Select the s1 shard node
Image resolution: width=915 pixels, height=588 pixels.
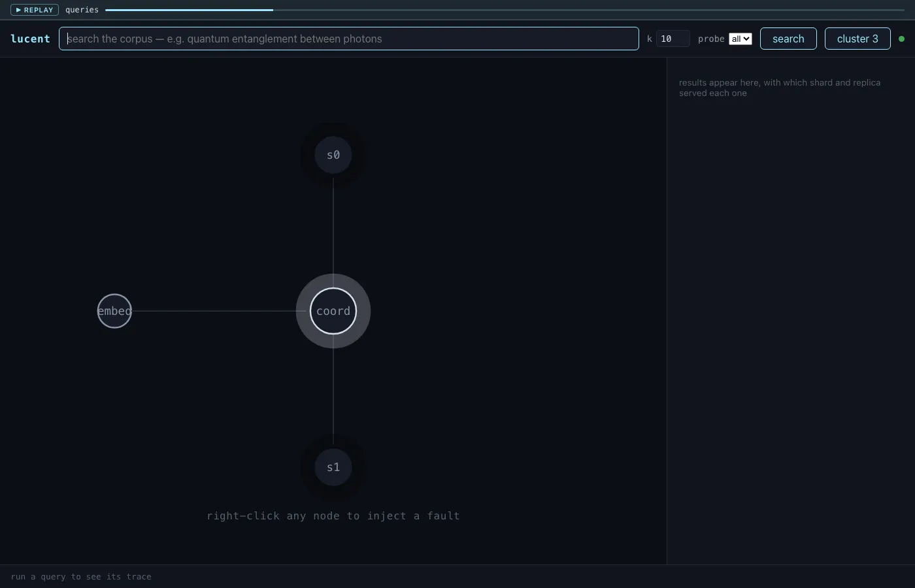point(333,467)
